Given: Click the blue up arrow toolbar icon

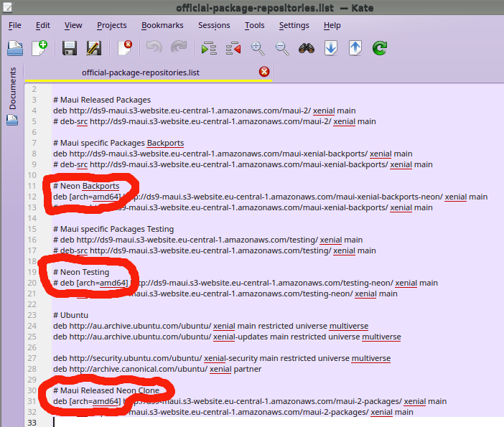Looking at the screenshot, I should [x=355, y=48].
